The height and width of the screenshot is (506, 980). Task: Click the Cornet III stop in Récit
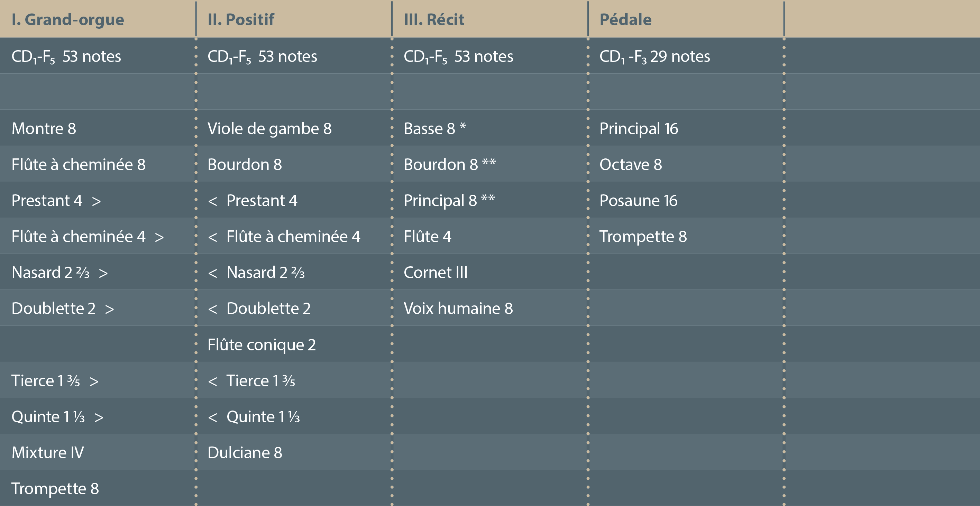tap(435, 273)
